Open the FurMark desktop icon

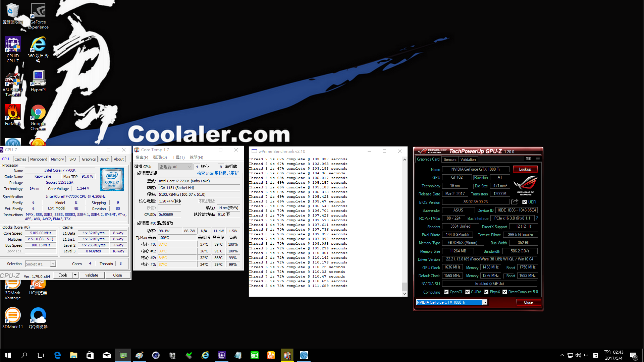tap(13, 115)
